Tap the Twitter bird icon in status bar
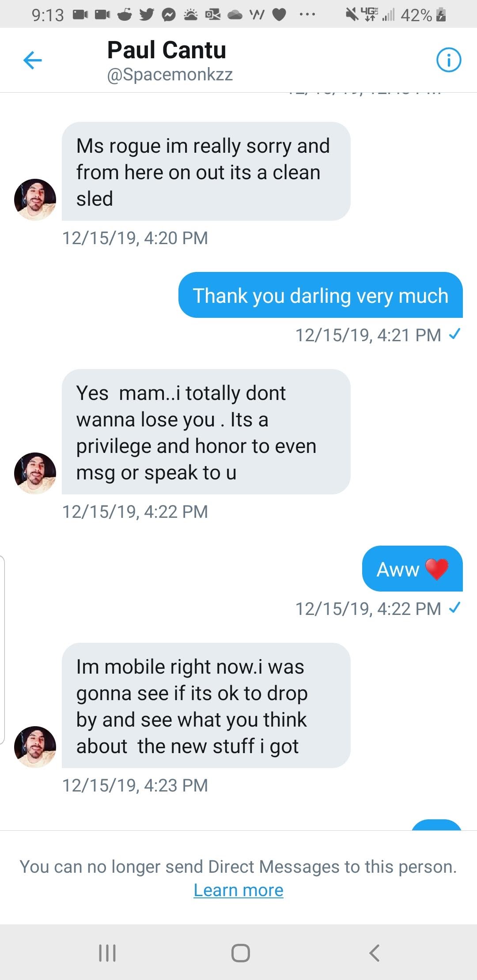This screenshot has width=477, height=980. (147, 15)
